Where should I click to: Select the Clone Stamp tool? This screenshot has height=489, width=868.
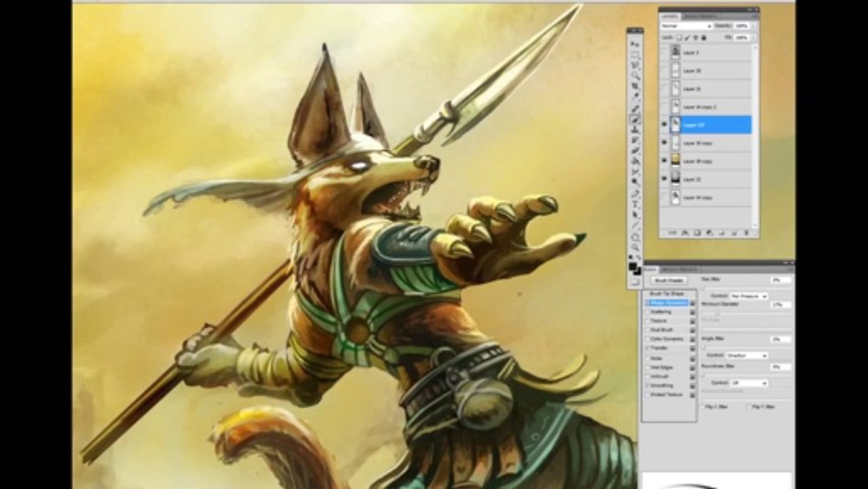pos(635,130)
